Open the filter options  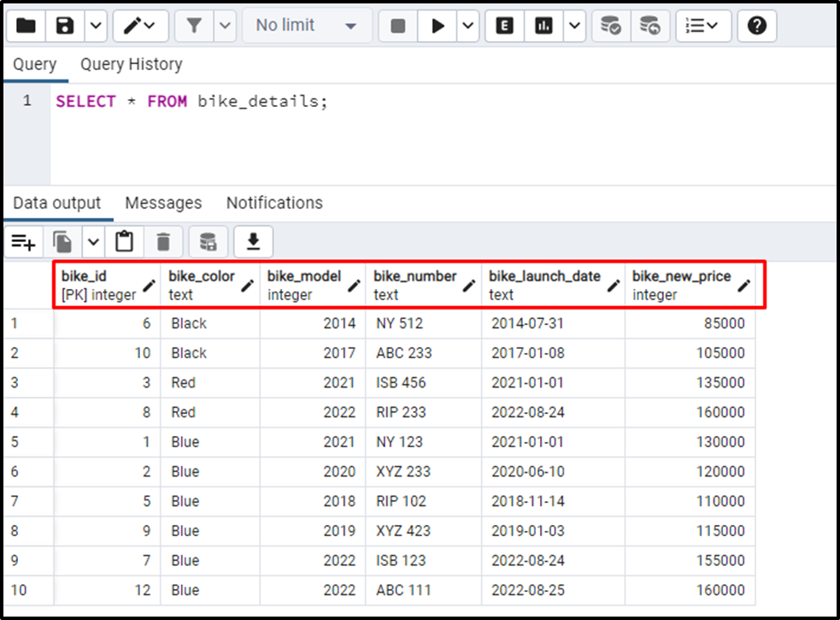coord(194,26)
